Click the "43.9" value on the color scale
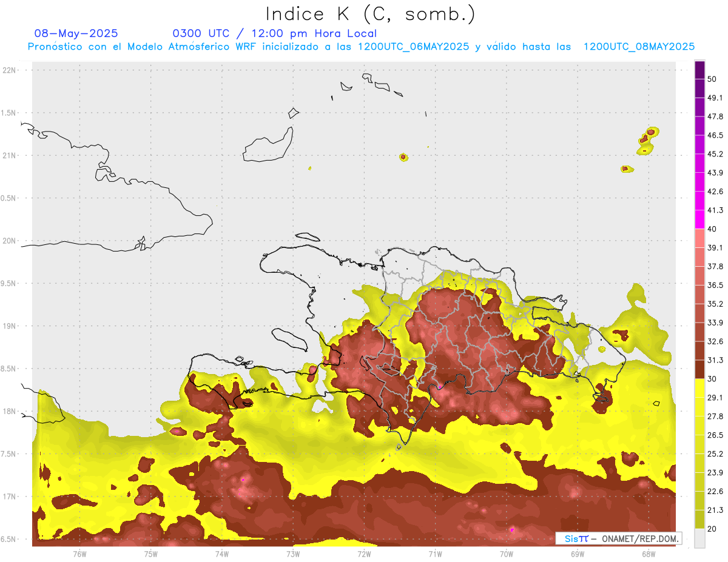The width and height of the screenshot is (728, 562). pyautogui.click(x=715, y=173)
